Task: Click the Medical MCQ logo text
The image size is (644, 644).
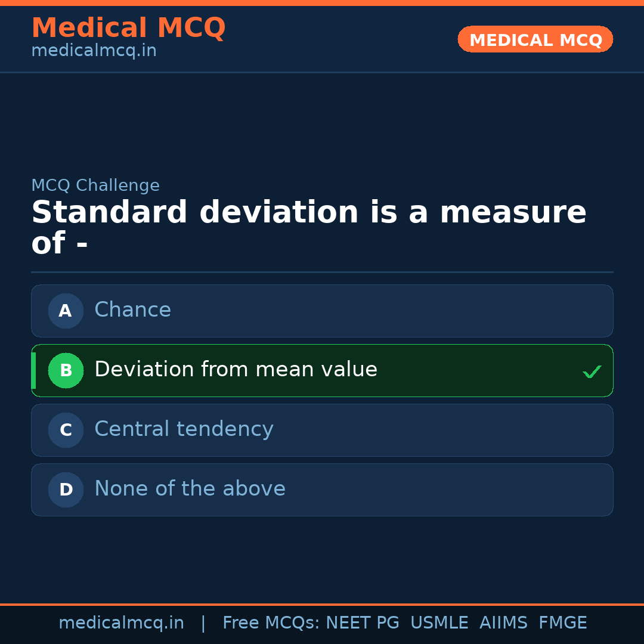Action: point(128,28)
